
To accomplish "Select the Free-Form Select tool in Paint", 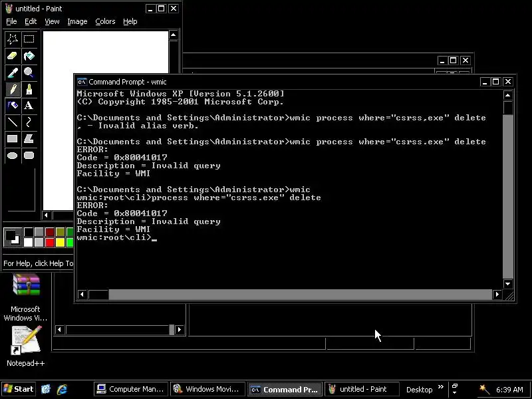I will [x=13, y=39].
